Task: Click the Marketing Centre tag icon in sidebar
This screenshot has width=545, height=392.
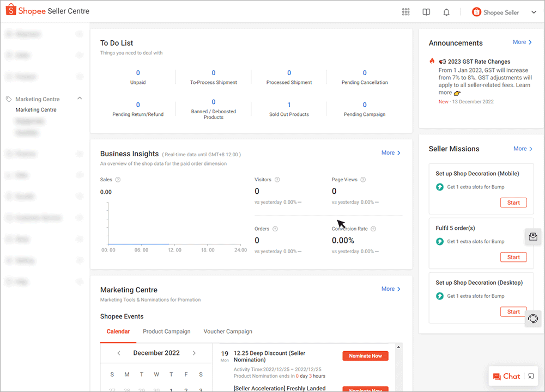Action: [x=9, y=99]
